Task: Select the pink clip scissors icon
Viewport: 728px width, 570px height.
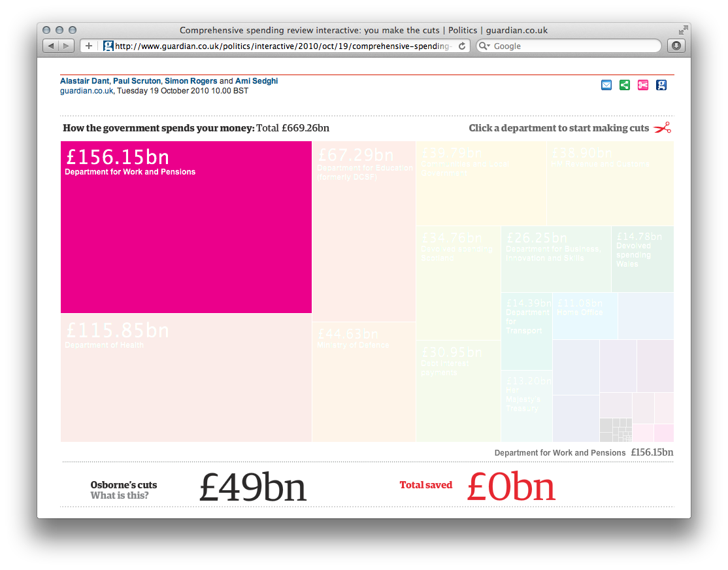Action: [x=643, y=85]
